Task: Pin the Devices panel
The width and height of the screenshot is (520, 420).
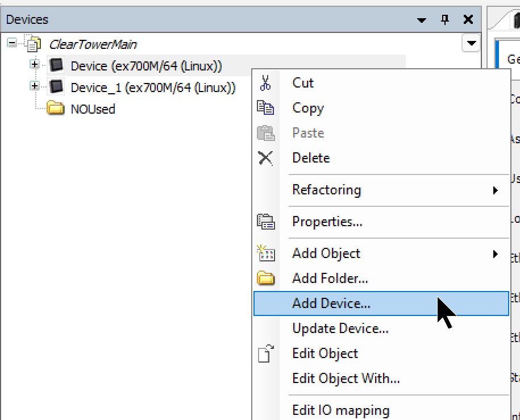Action: click(445, 20)
